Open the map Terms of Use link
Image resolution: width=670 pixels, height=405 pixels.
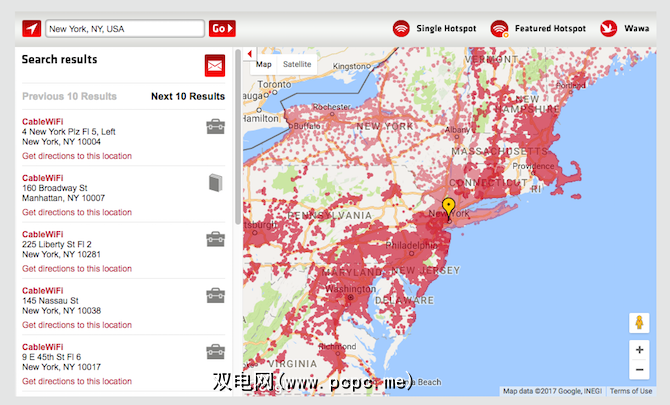point(631,391)
